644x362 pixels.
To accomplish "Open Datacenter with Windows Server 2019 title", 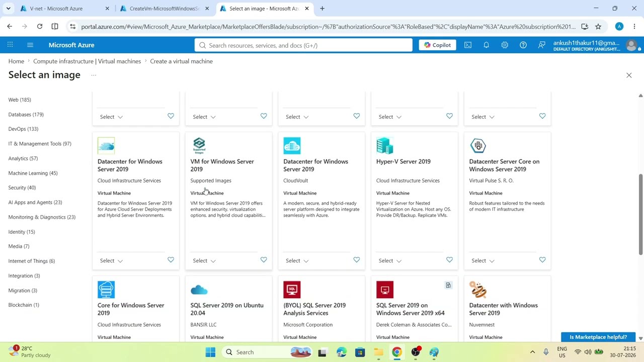I will point(504,309).
